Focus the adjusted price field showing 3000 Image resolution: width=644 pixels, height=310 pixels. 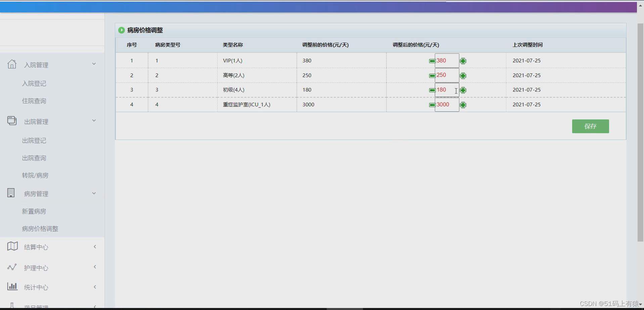447,105
